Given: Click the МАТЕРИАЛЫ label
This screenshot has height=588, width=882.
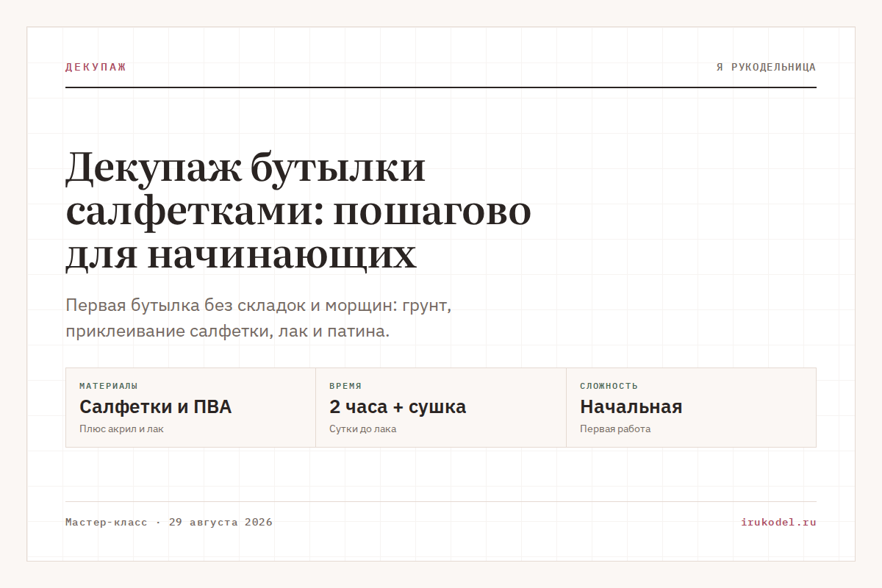Looking at the screenshot, I should [109, 386].
